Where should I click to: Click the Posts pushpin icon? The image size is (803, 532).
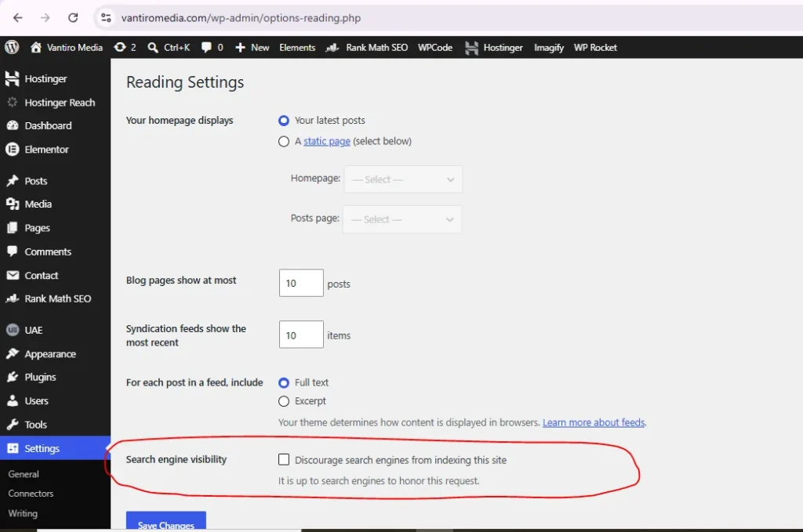(x=13, y=180)
